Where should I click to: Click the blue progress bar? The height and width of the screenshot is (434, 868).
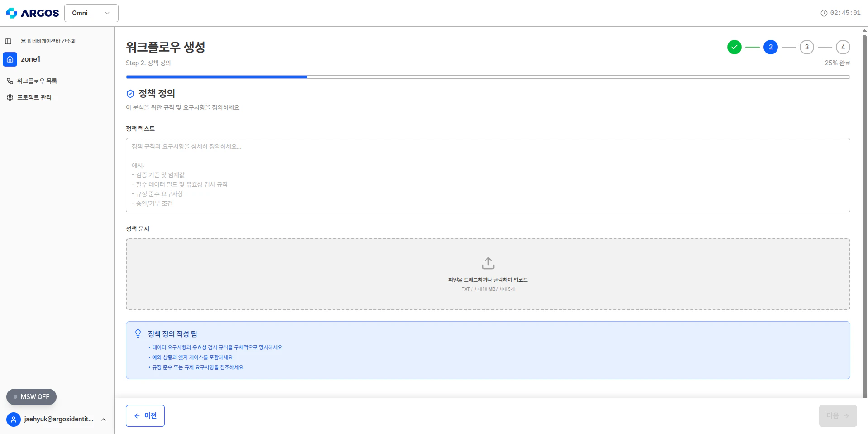[216, 77]
